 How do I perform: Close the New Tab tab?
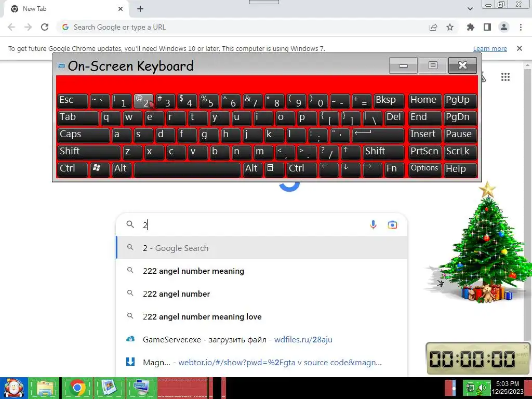[x=121, y=9]
